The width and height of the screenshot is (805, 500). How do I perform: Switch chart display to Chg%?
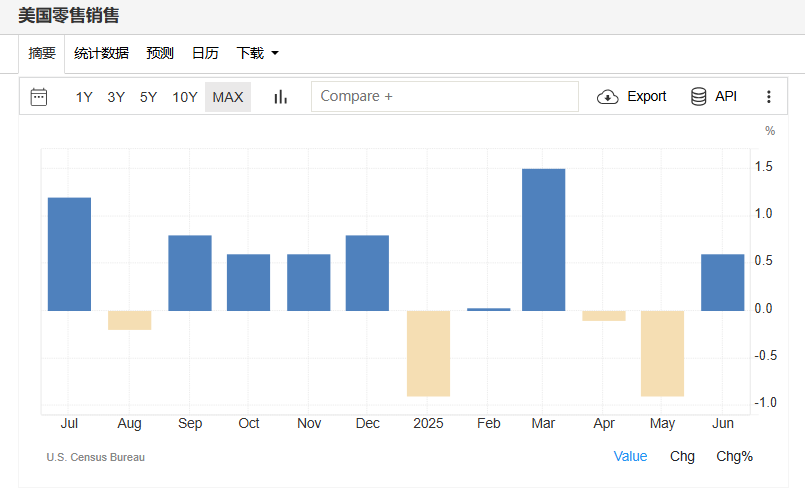pyautogui.click(x=734, y=456)
